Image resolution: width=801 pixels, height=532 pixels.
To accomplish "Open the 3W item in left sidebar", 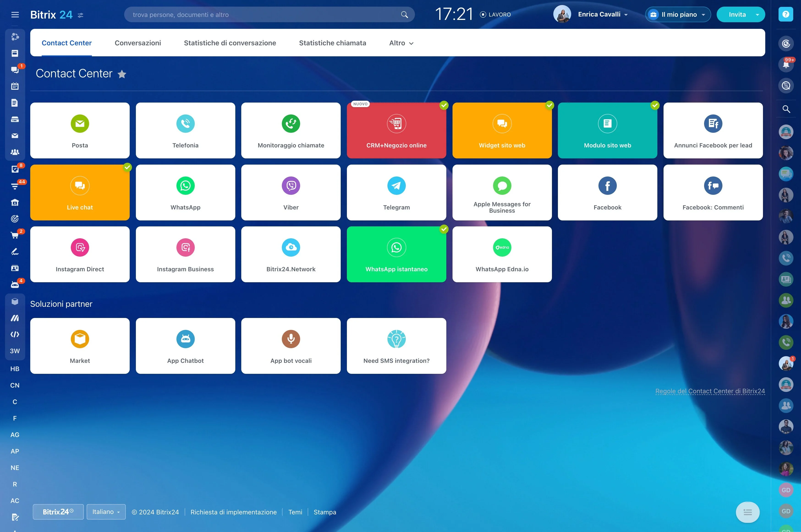I will pos(15,351).
